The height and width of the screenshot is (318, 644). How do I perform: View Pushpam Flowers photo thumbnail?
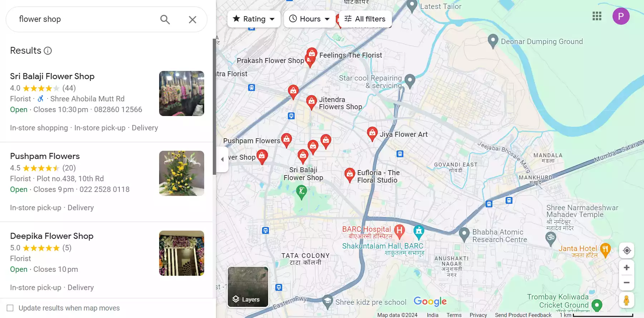[182, 173]
